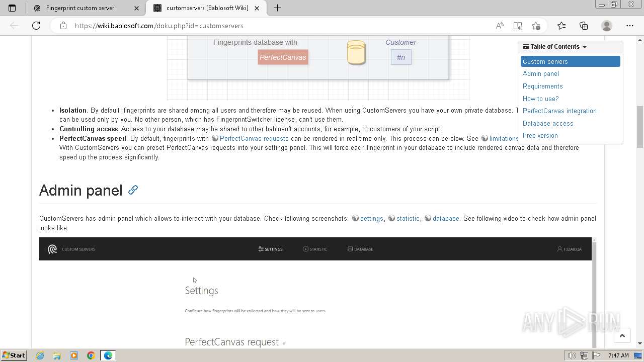Jump to Database access section
The height and width of the screenshot is (362, 644).
tap(548, 123)
